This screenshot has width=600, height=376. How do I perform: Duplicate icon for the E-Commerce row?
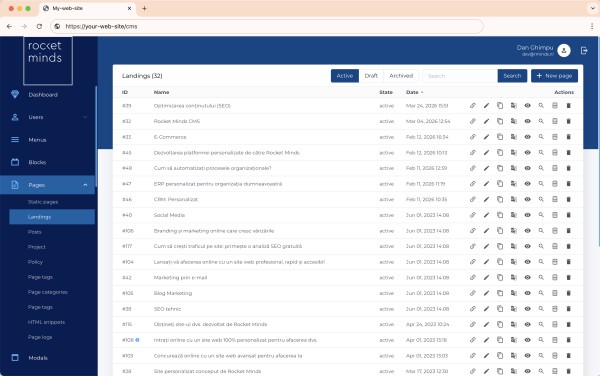(x=500, y=137)
